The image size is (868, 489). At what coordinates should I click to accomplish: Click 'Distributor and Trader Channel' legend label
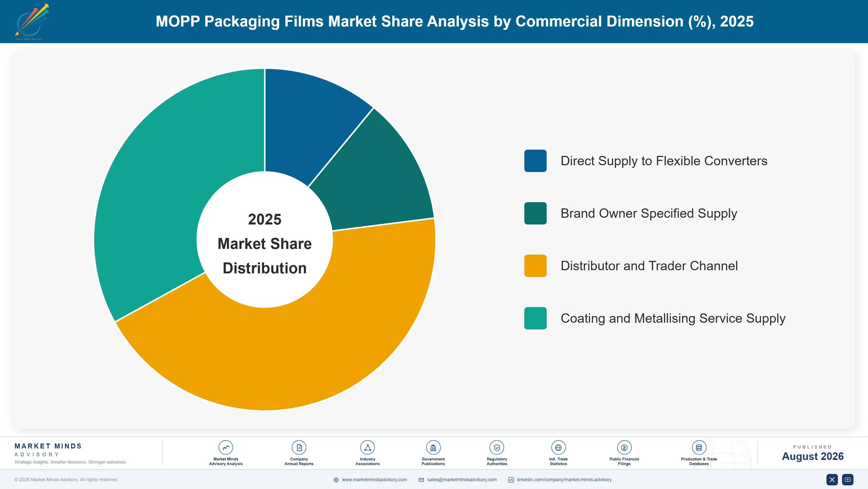coord(649,266)
